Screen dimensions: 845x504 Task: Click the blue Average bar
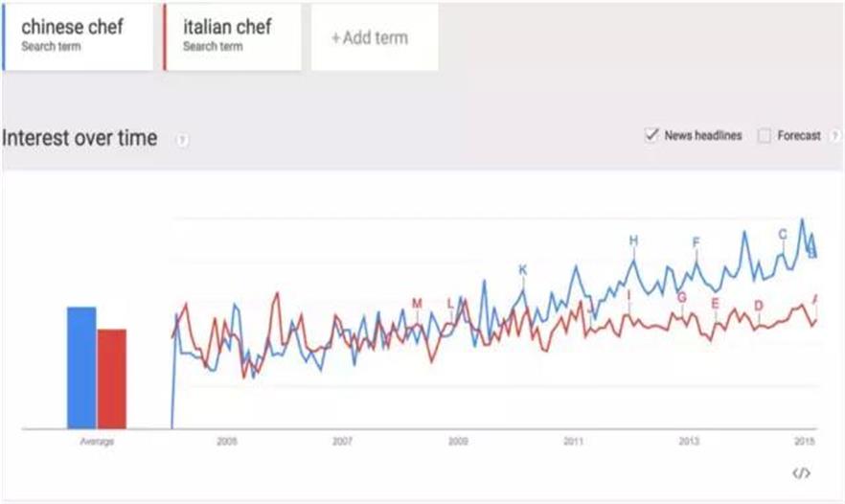coord(81,367)
